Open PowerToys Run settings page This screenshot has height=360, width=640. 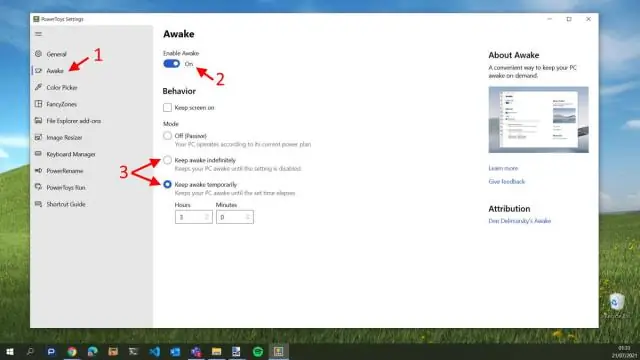click(66, 187)
